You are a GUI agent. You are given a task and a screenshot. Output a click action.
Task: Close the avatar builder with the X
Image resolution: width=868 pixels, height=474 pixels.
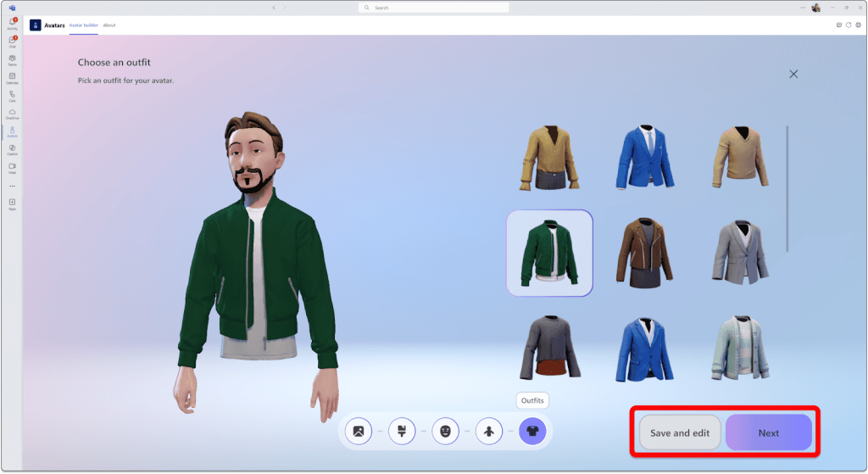793,75
